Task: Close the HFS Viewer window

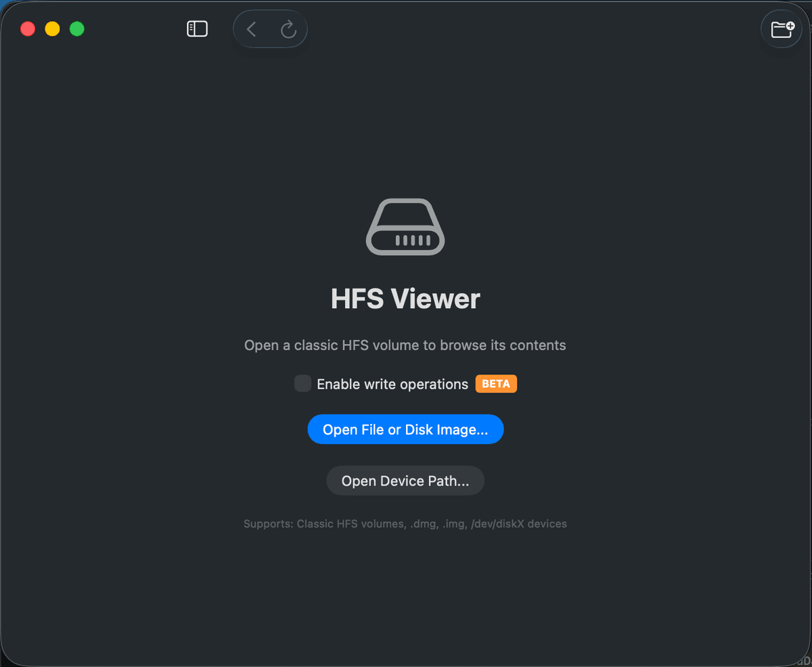Action: coord(28,28)
